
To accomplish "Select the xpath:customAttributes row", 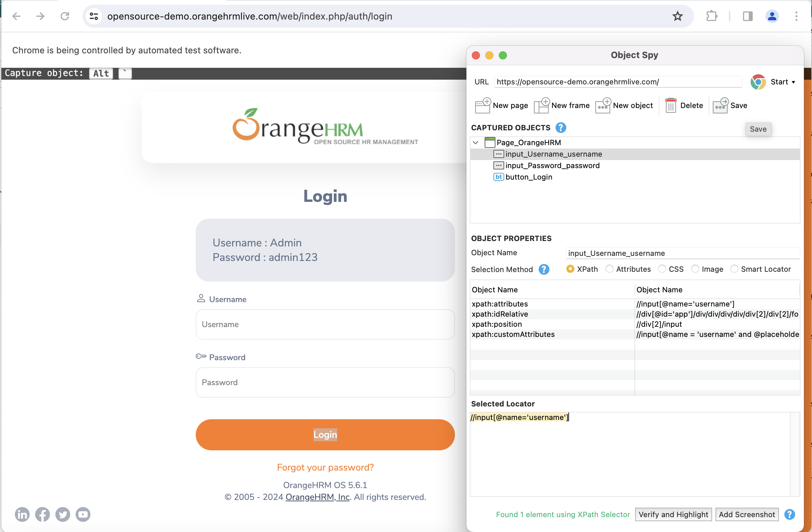I will pyautogui.click(x=635, y=335).
